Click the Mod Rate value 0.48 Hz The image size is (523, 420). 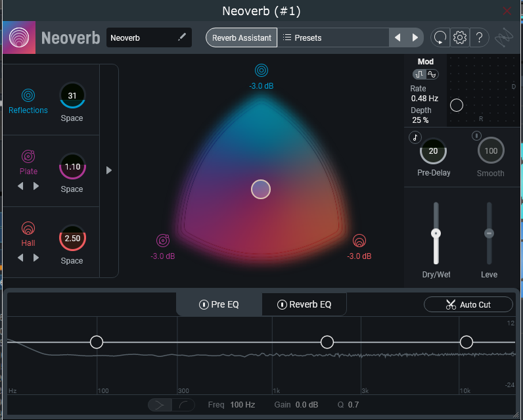(424, 99)
